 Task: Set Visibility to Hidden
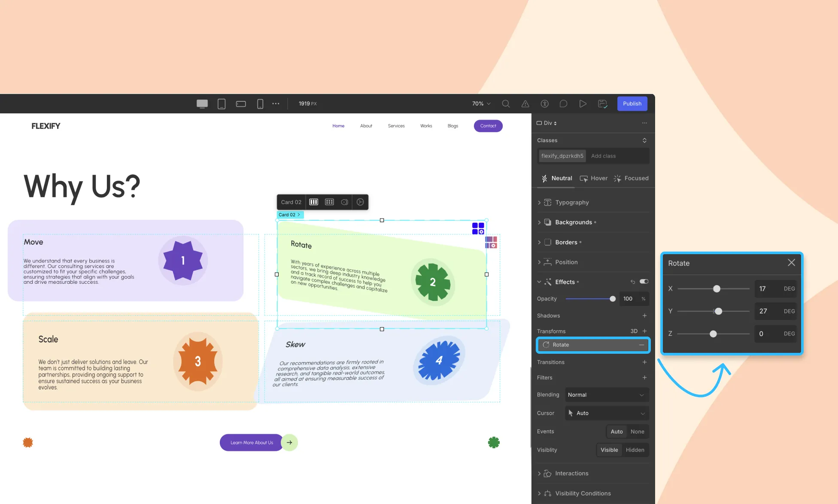pyautogui.click(x=635, y=450)
